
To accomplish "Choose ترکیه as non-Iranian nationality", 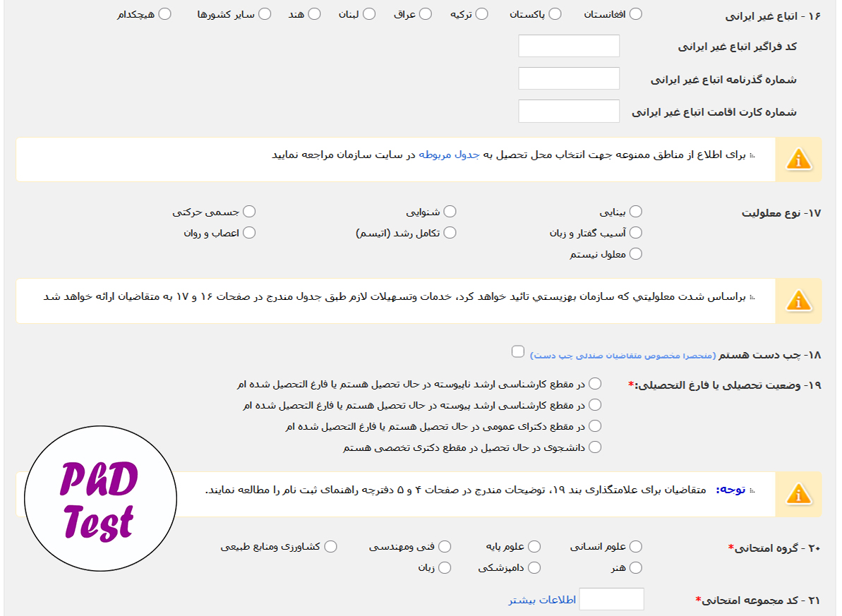I will point(481,14).
